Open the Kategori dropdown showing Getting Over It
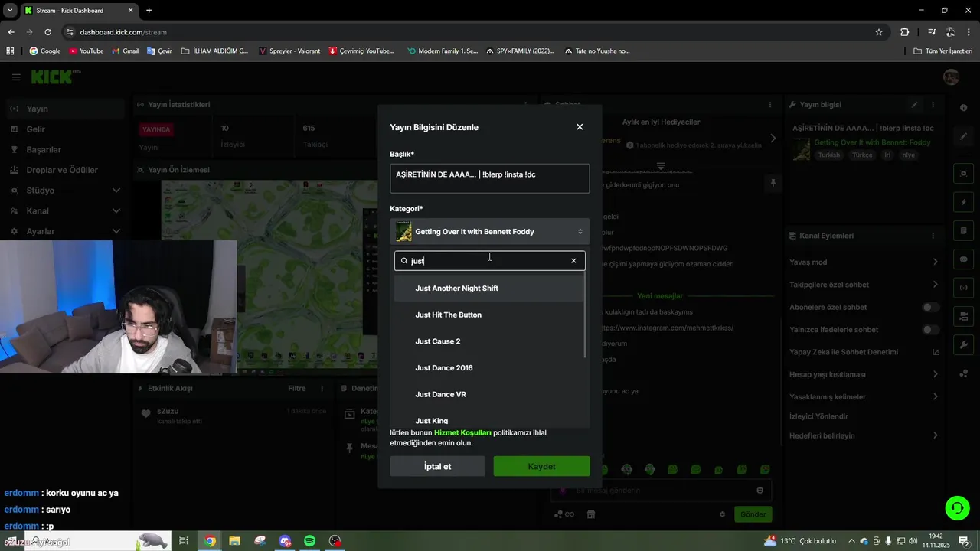The image size is (980, 551). (x=490, y=231)
